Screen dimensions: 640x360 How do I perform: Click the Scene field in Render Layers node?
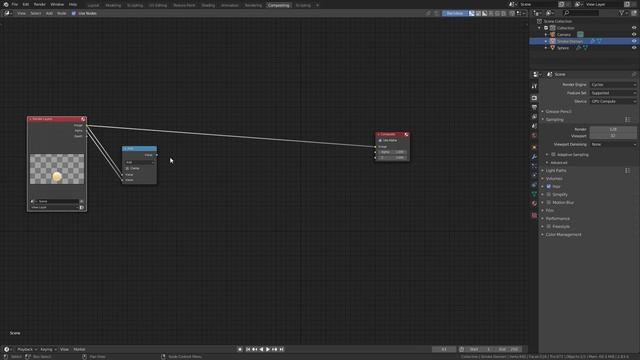tap(57, 201)
